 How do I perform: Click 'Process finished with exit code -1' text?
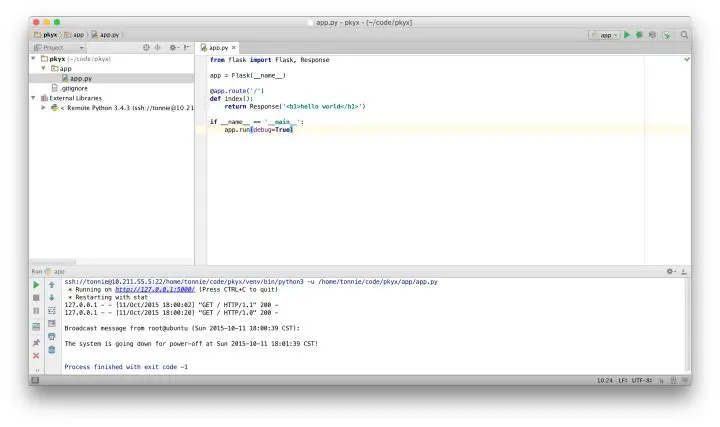point(126,367)
